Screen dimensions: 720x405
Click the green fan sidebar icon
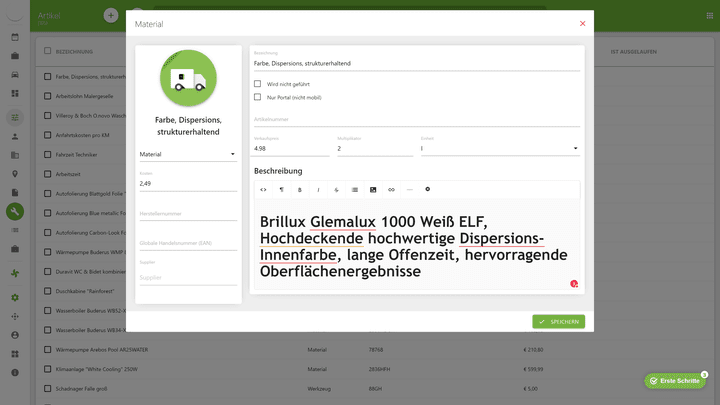(15, 273)
